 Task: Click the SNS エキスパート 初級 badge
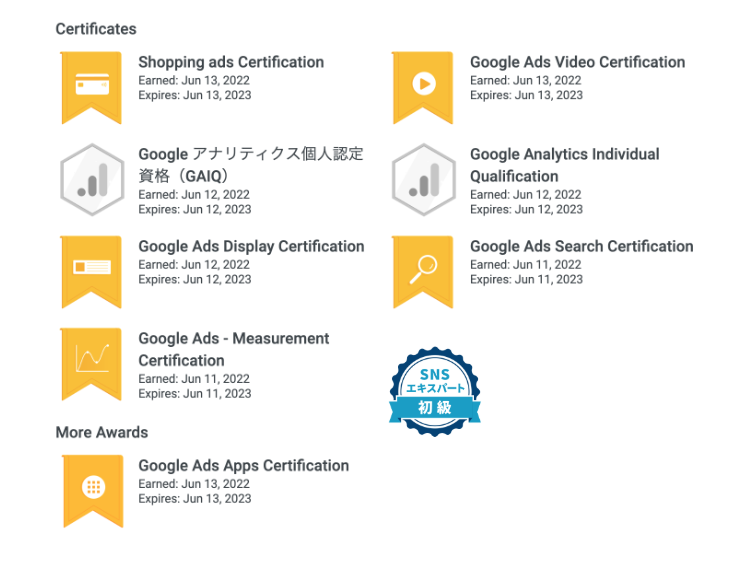pyautogui.click(x=435, y=392)
